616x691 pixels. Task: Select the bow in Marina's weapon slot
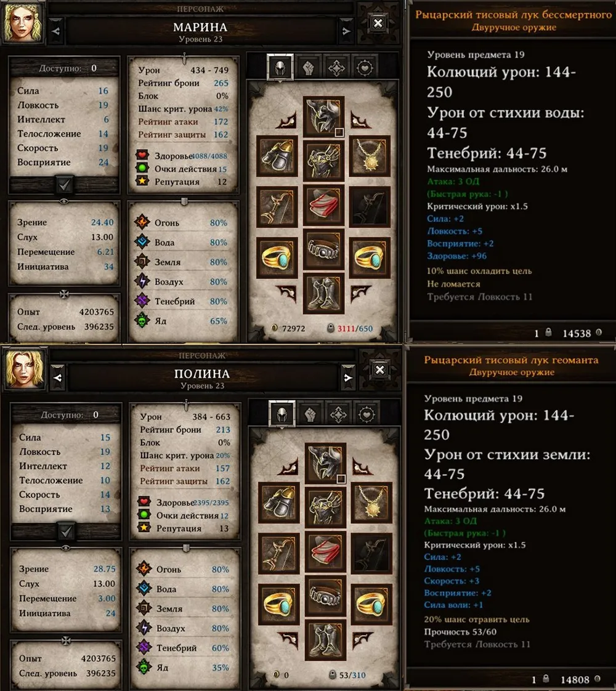pyautogui.click(x=277, y=206)
